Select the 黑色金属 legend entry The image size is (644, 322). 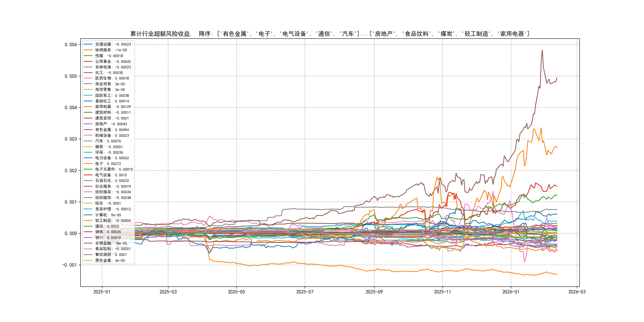click(110, 261)
